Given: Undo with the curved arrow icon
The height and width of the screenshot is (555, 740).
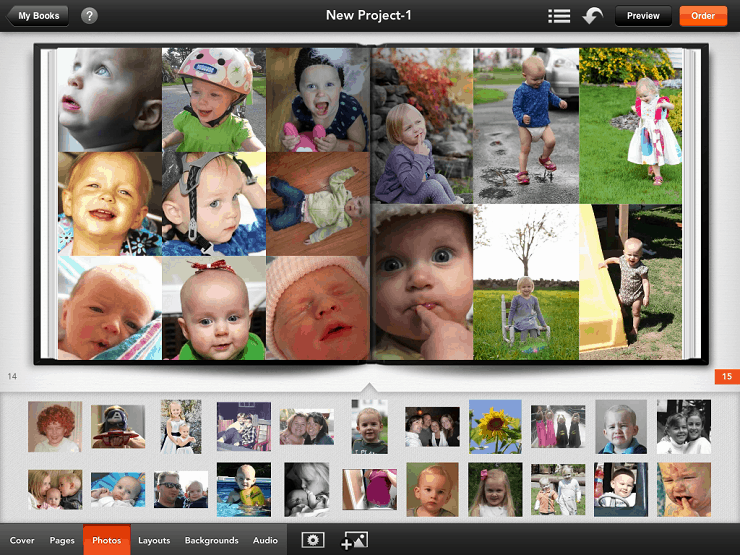Looking at the screenshot, I should pyautogui.click(x=592, y=16).
